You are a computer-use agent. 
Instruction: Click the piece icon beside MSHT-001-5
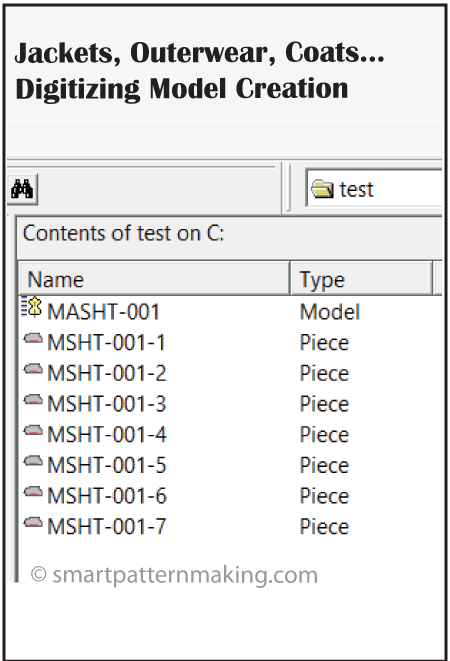(33, 461)
